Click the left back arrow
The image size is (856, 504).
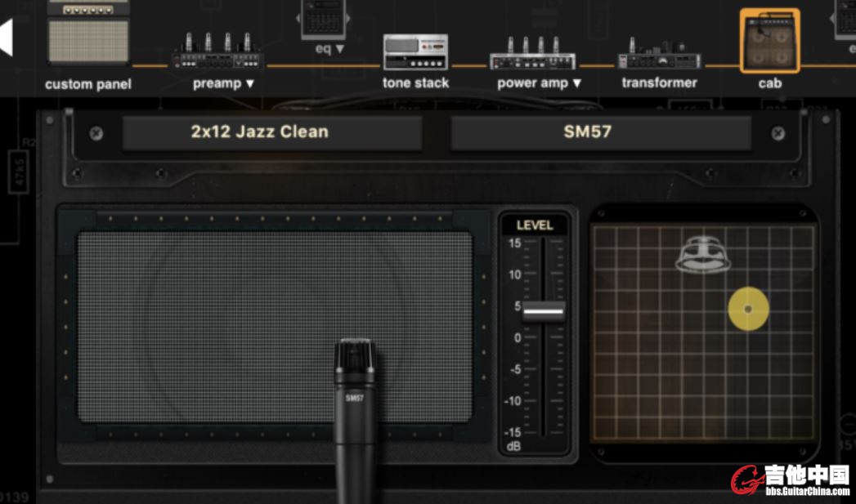(6, 38)
